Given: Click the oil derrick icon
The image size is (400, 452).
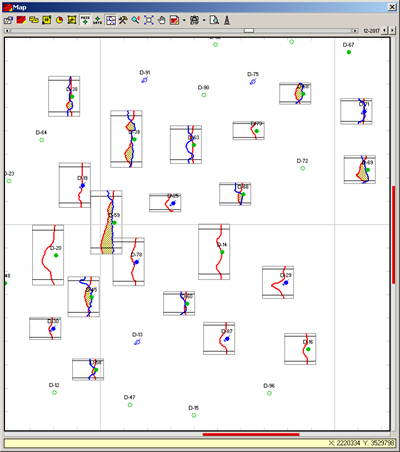Looking at the screenshot, I should (227, 20).
